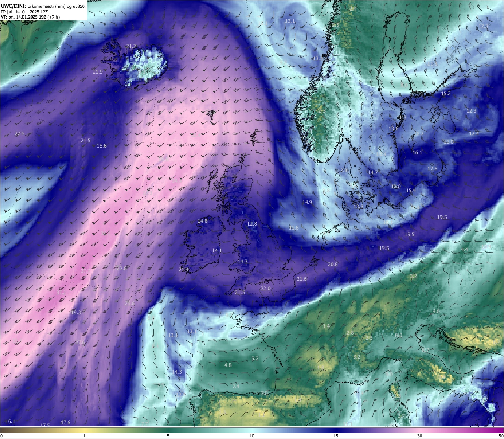504x439 pixels.
Task: Click the 7.0 value near the Mediterranean coast
Action: [264, 393]
